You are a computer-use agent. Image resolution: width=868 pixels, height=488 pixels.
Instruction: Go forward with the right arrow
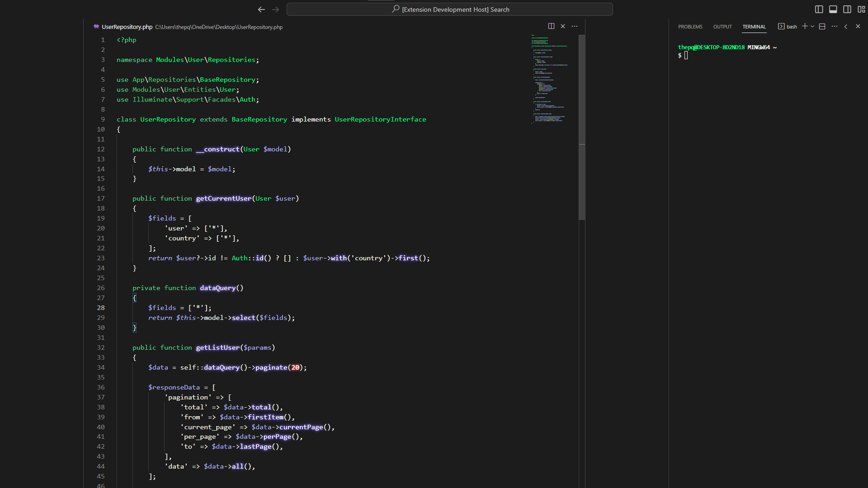coord(276,9)
